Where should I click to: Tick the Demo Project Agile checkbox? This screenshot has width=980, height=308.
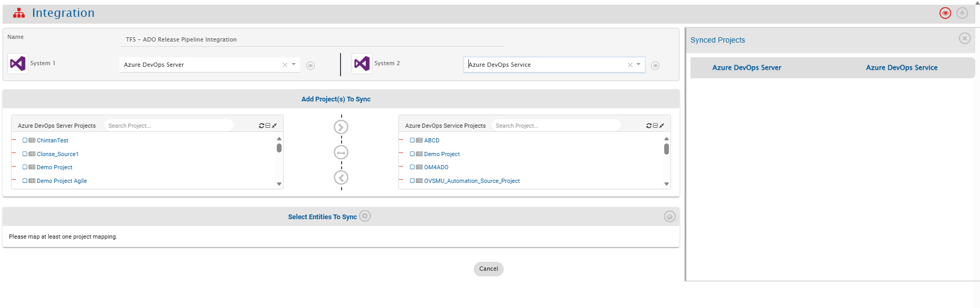click(x=25, y=181)
